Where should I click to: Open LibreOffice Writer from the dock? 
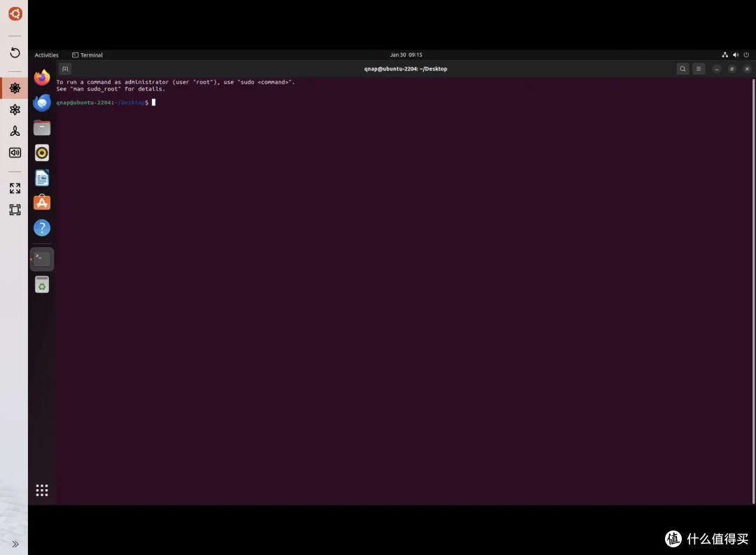click(41, 177)
